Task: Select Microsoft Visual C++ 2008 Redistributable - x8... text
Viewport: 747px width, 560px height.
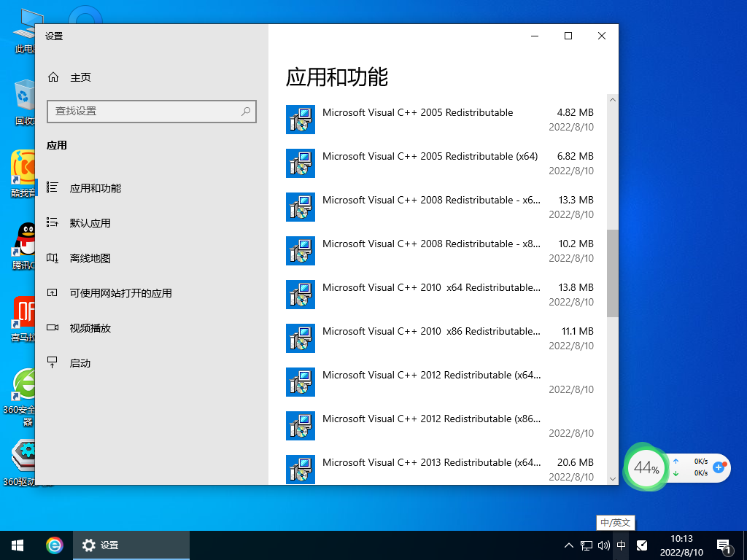Action: [x=432, y=244]
